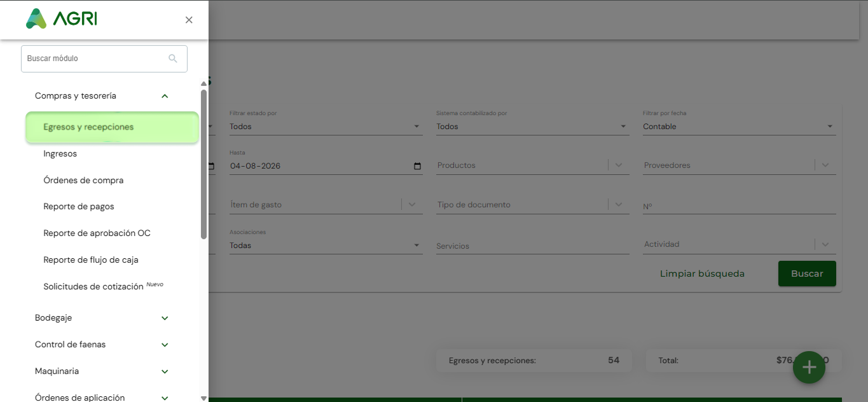Close the sidebar with the X icon

tap(189, 20)
